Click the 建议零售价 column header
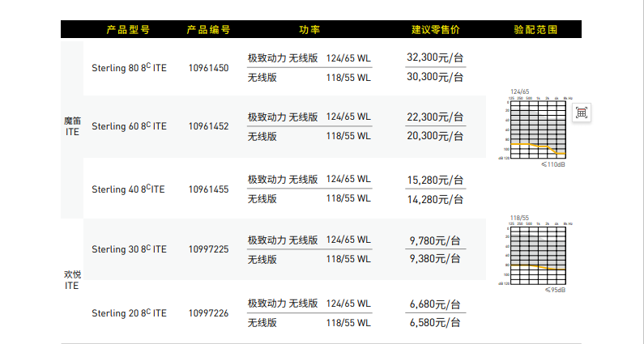 click(435, 30)
